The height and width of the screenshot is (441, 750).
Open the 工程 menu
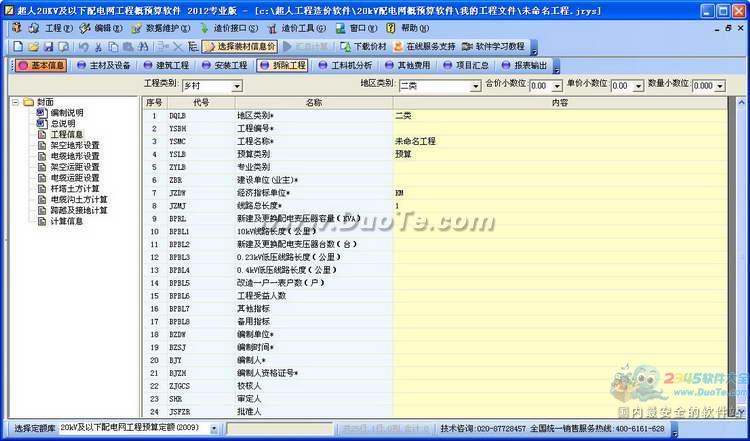pos(53,28)
